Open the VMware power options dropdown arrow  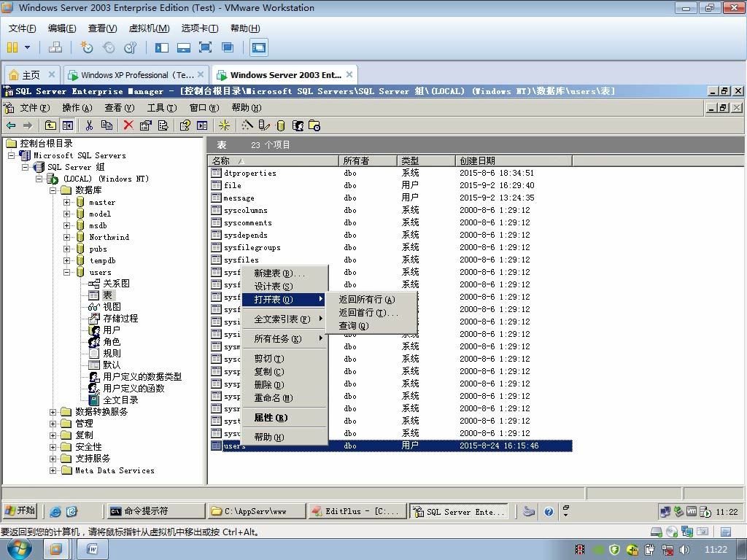pyautogui.click(x=27, y=47)
